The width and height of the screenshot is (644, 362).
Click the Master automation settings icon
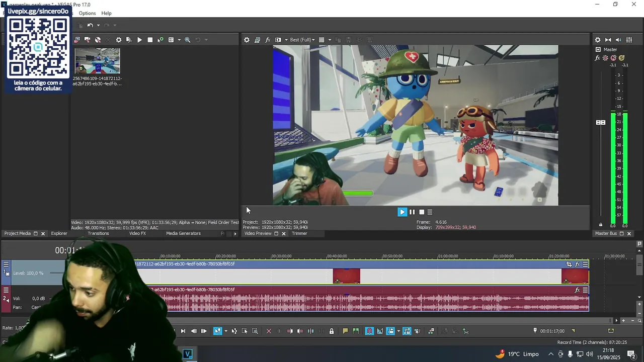coord(605,58)
